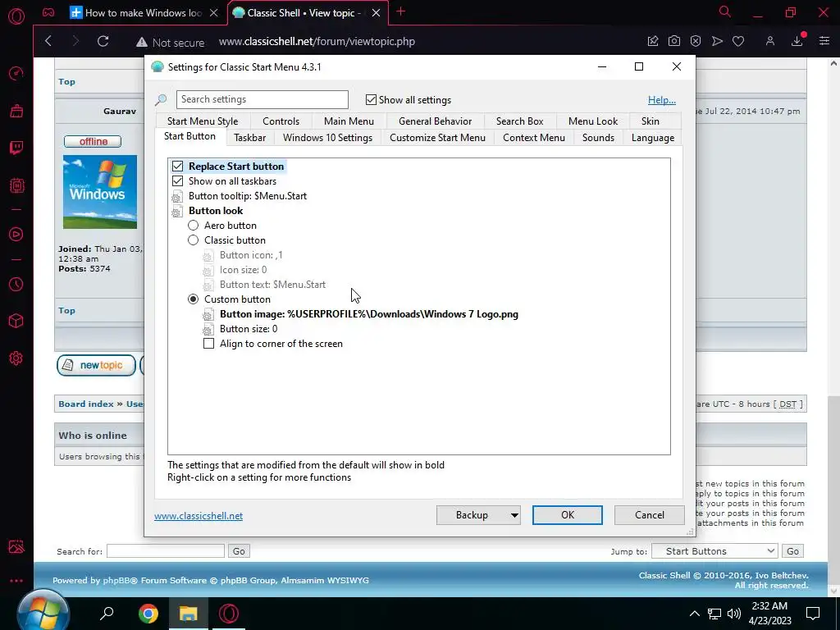Switch to How to make Windows tab
This screenshot has height=630, width=840.
(143, 13)
